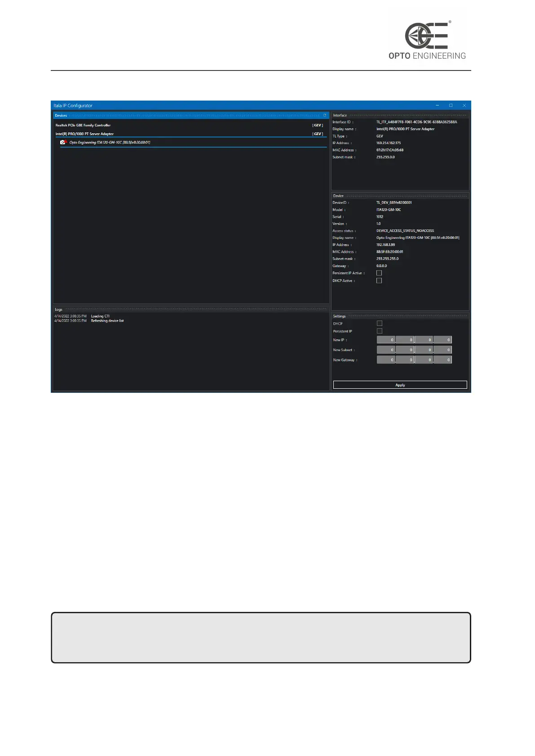Click second octet of New Subnet
The height and width of the screenshot is (756, 535).
(405, 350)
